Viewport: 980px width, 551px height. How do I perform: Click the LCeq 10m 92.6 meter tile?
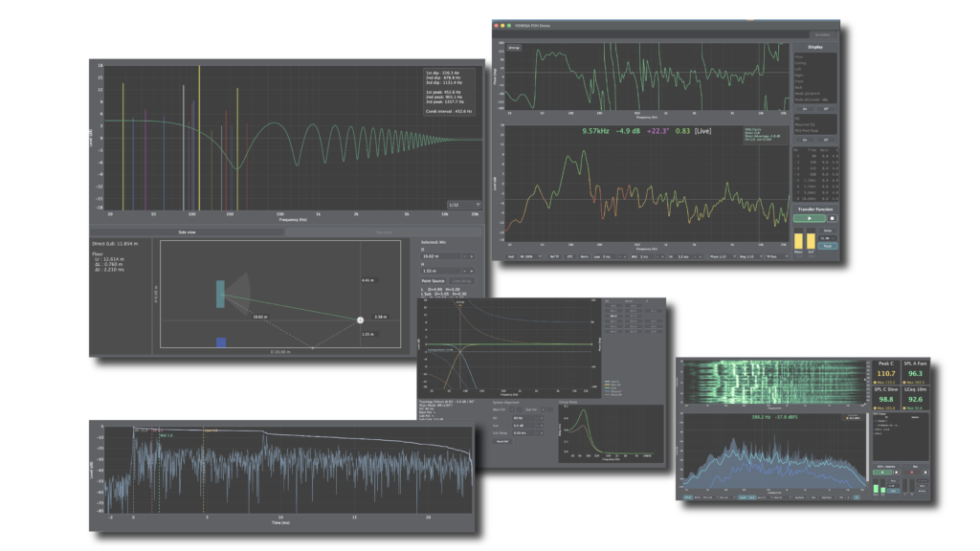click(916, 399)
